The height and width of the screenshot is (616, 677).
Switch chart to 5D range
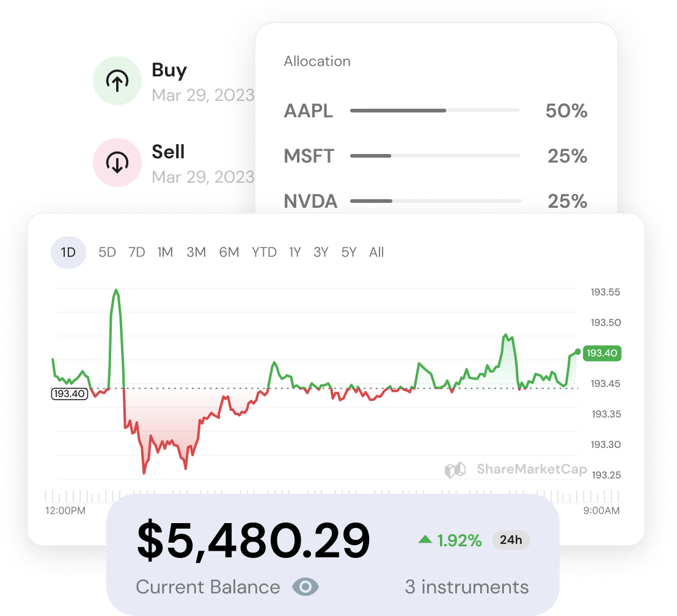click(107, 252)
